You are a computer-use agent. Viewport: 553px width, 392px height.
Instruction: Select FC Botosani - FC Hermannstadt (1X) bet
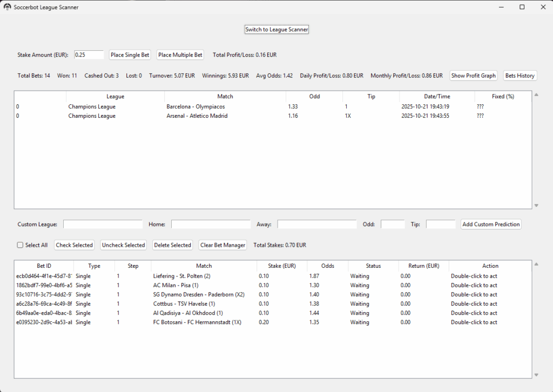pyautogui.click(x=273, y=322)
